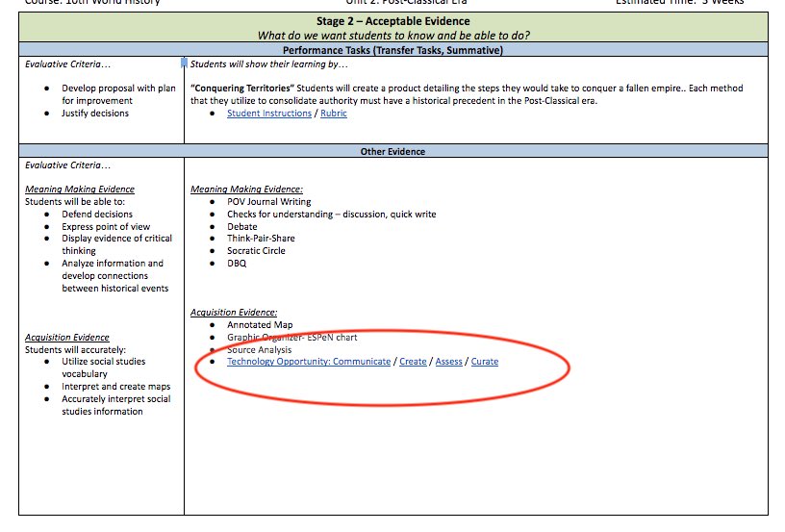
Task: Click the 'Stage 2 – Acceptable Evidence' heading
Action: pos(393,21)
